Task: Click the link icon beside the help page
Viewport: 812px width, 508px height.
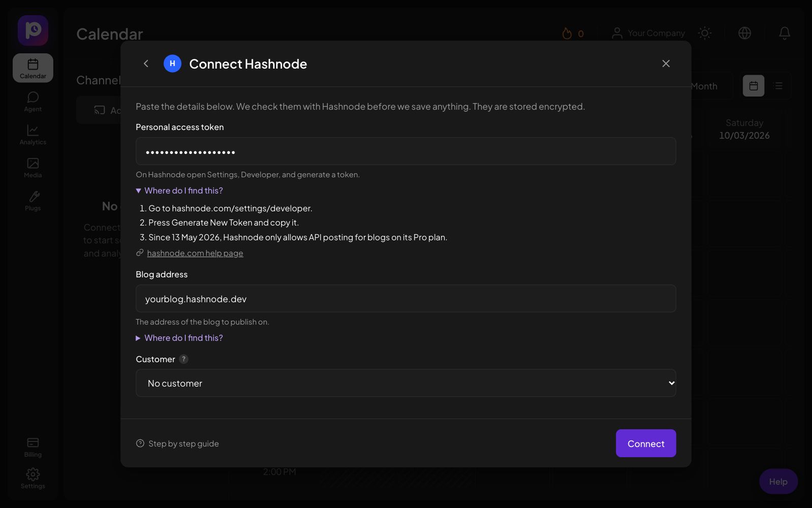Action: pos(140,253)
